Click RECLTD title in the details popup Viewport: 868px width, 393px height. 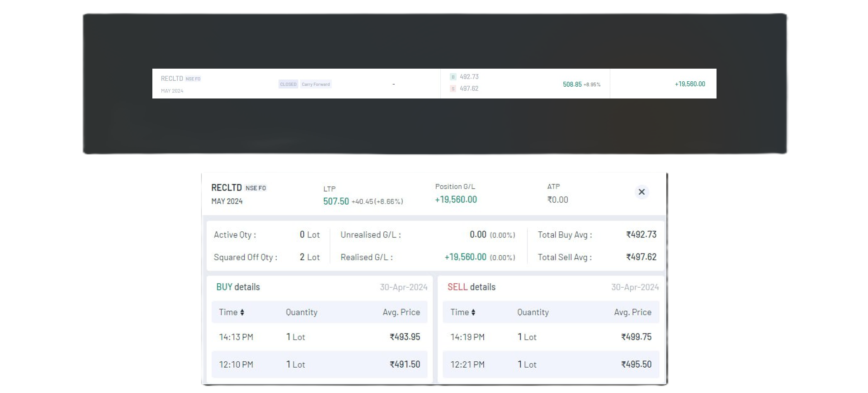tap(226, 187)
